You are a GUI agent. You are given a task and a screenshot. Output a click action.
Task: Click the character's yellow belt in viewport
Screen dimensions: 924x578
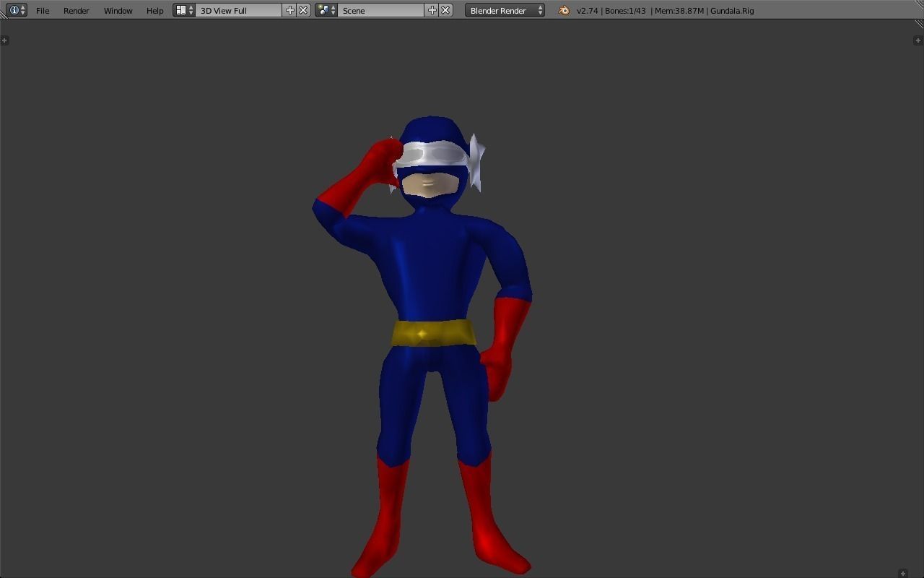coord(434,333)
